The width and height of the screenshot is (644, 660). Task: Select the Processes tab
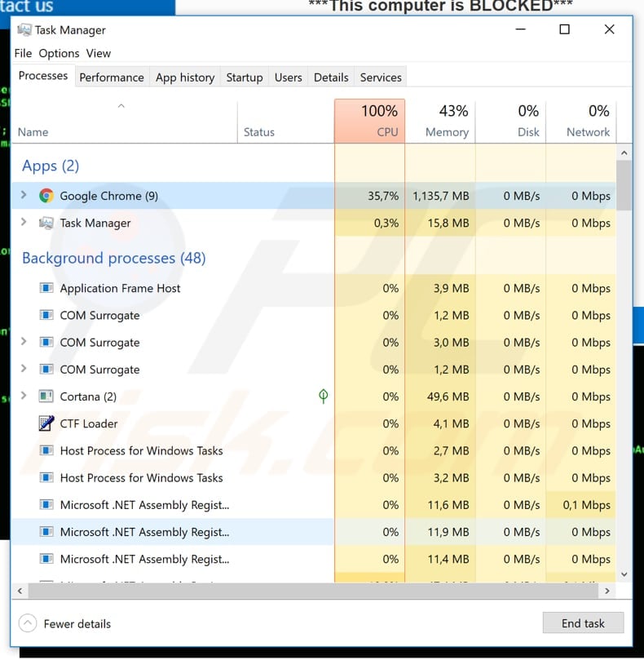click(43, 76)
